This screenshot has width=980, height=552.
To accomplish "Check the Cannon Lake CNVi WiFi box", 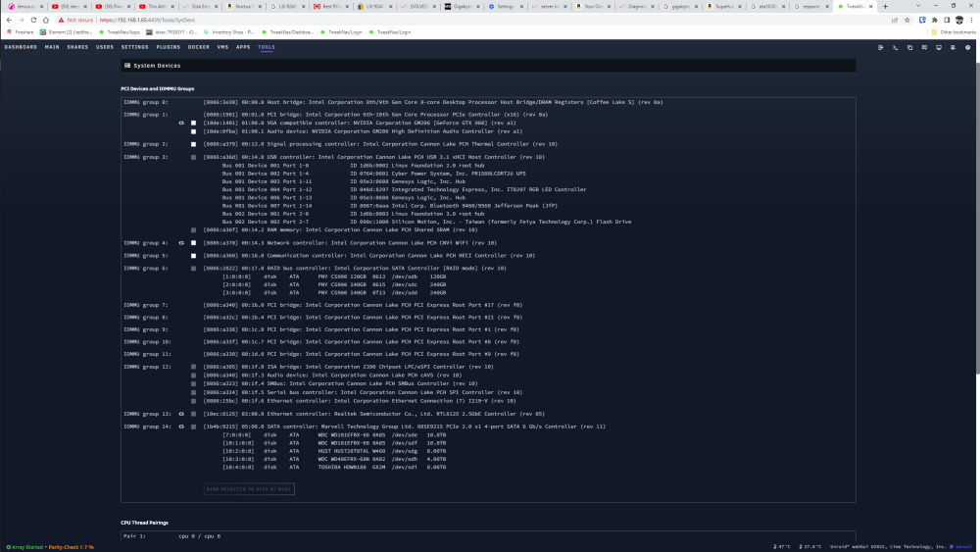I will point(193,243).
